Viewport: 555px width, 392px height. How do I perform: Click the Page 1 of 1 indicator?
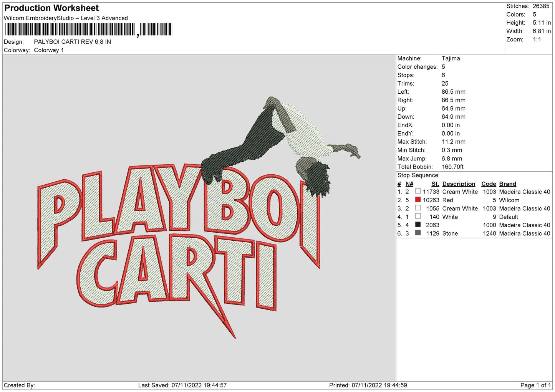535,385
